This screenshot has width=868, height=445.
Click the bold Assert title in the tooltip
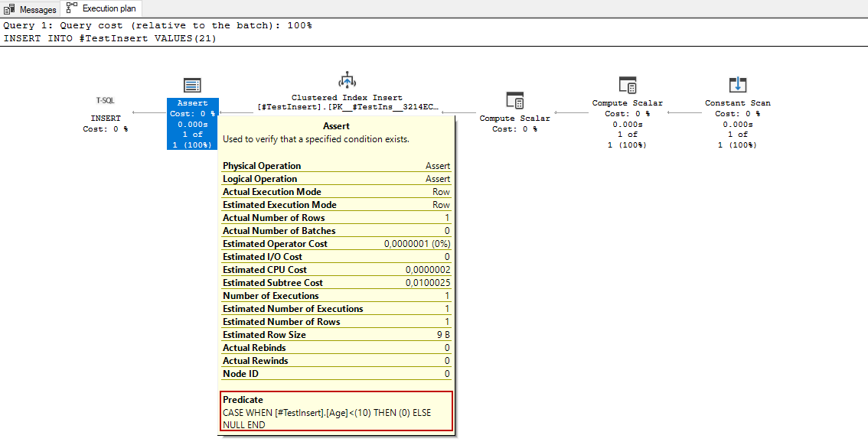coord(337,126)
